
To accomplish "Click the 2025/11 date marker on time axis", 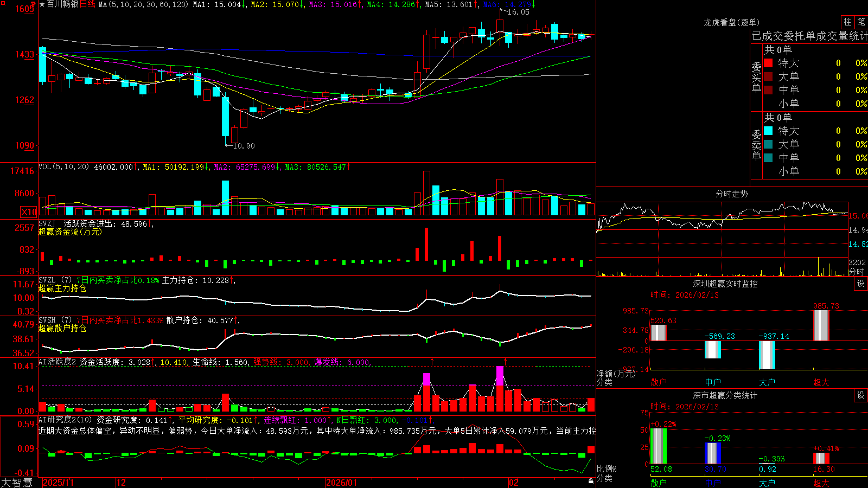I will [58, 483].
